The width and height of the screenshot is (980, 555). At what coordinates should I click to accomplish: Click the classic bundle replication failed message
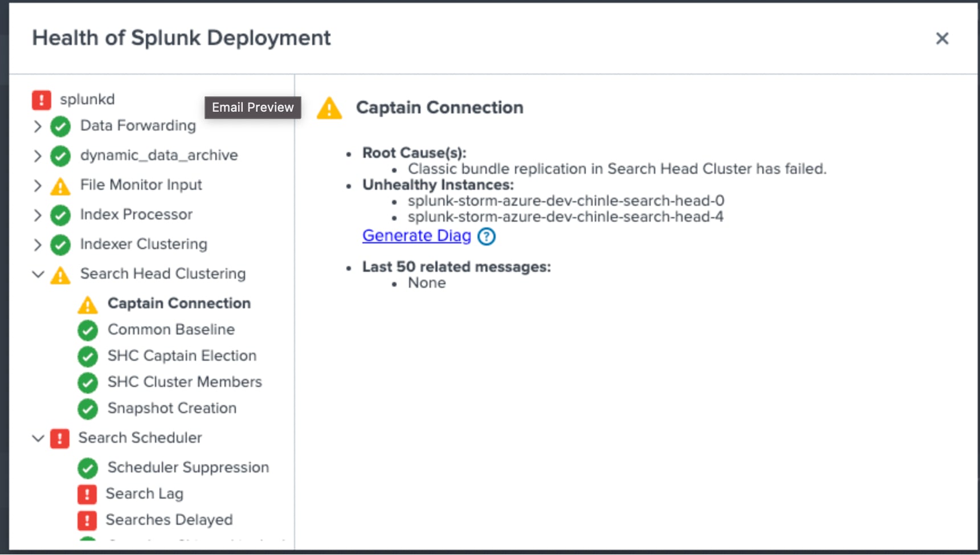617,169
